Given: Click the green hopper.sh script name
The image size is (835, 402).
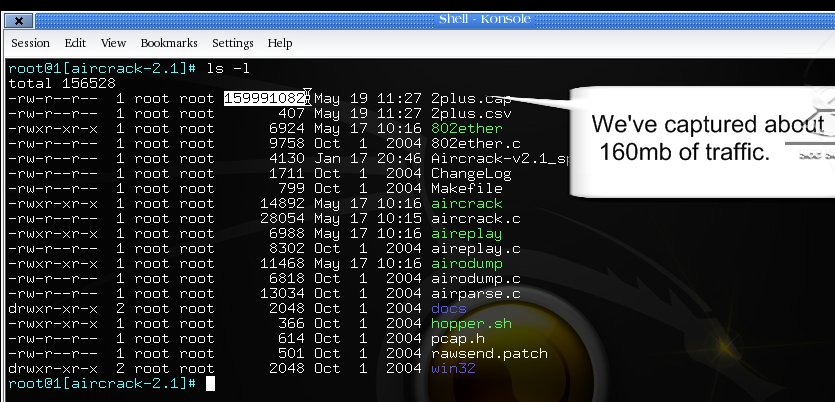Looking at the screenshot, I should point(471,324).
